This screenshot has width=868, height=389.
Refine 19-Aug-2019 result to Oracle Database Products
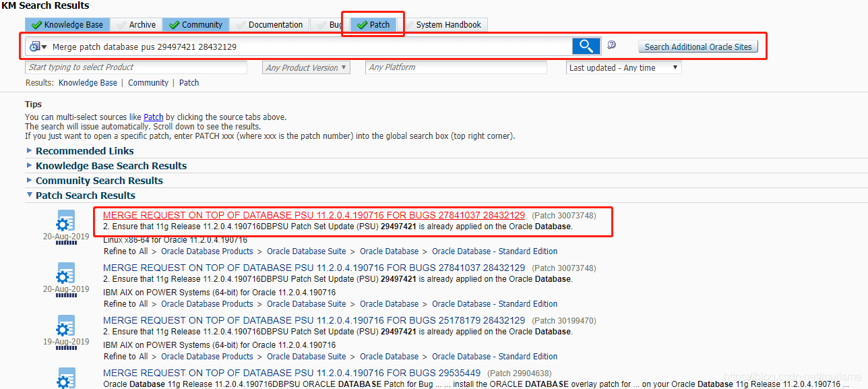(x=208, y=357)
